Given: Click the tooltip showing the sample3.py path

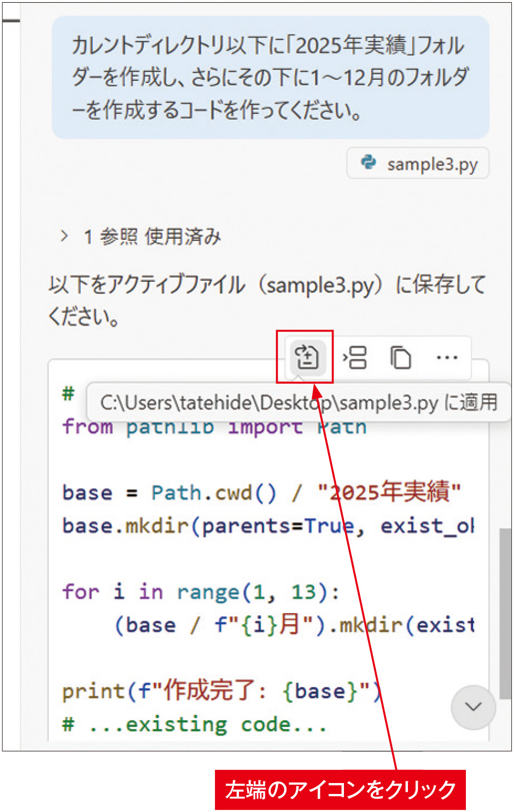Looking at the screenshot, I should pyautogui.click(x=299, y=402).
